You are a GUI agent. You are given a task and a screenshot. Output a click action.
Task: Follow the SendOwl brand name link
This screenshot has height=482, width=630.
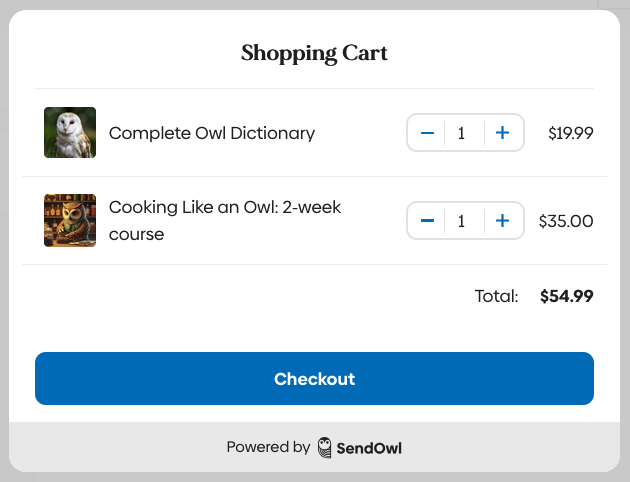(369, 448)
